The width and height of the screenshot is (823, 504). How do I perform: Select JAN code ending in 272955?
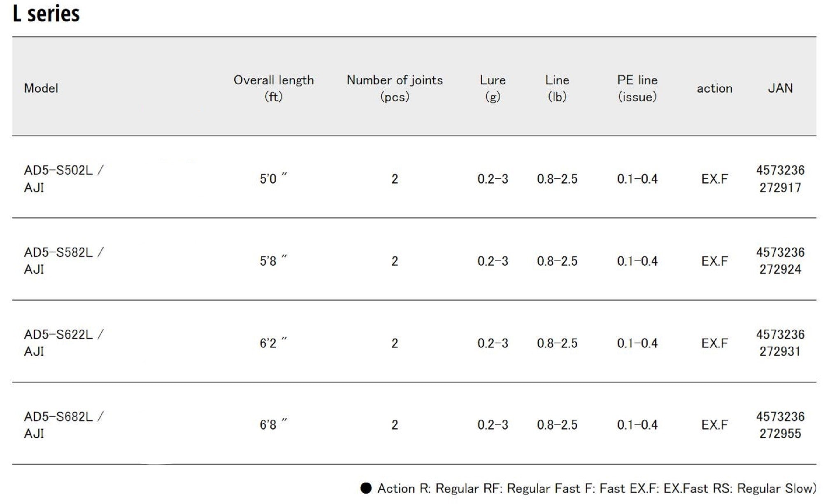(780, 425)
